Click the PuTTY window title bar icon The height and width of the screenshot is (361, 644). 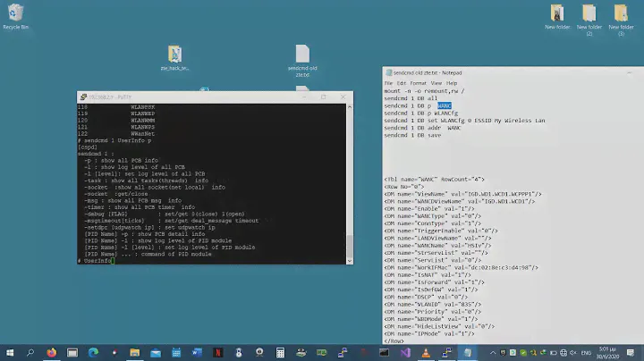pyautogui.click(x=82, y=97)
